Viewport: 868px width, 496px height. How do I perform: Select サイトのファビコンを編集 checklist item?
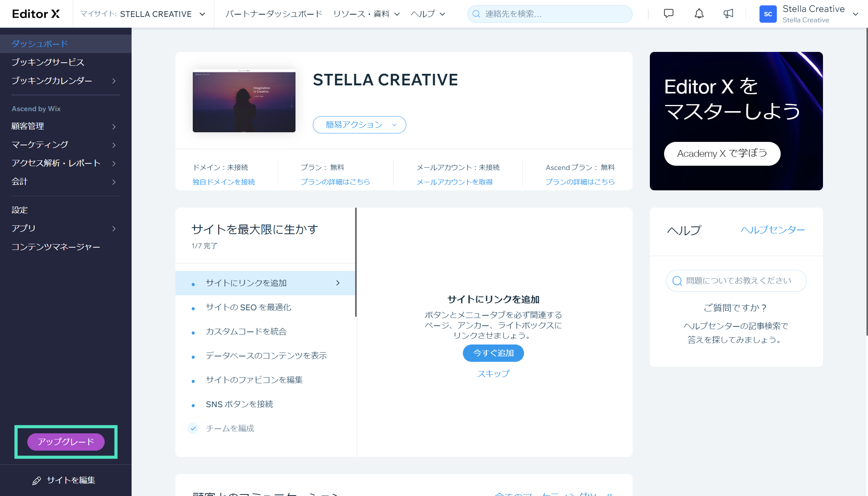click(x=265, y=380)
